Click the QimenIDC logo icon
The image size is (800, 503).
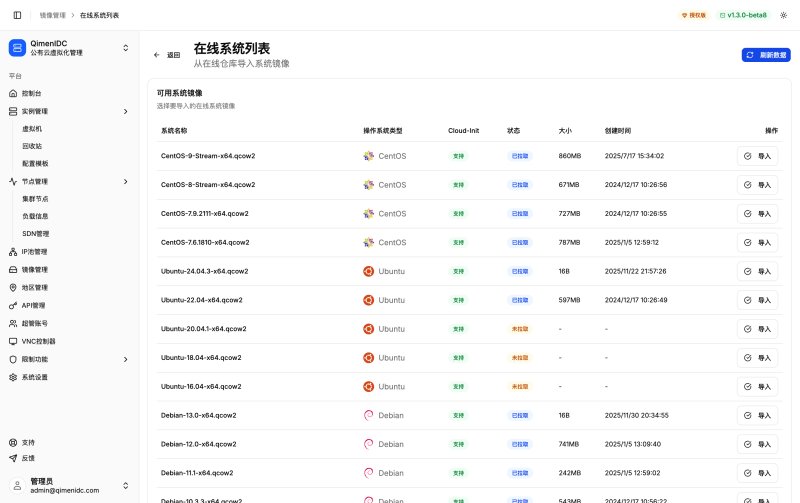17,48
